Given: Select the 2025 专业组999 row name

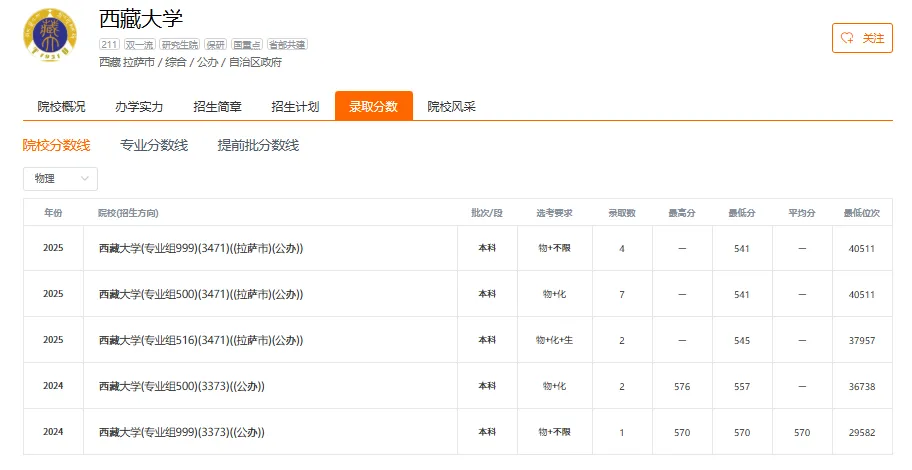Looking at the screenshot, I should coord(201,248).
